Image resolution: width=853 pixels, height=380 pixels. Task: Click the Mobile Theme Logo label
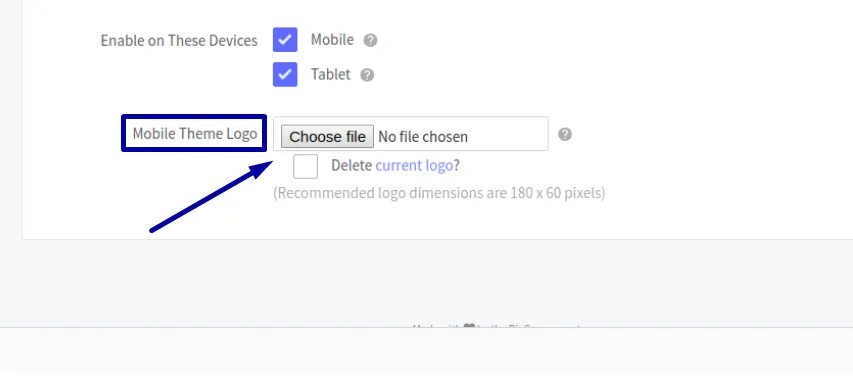(x=195, y=134)
